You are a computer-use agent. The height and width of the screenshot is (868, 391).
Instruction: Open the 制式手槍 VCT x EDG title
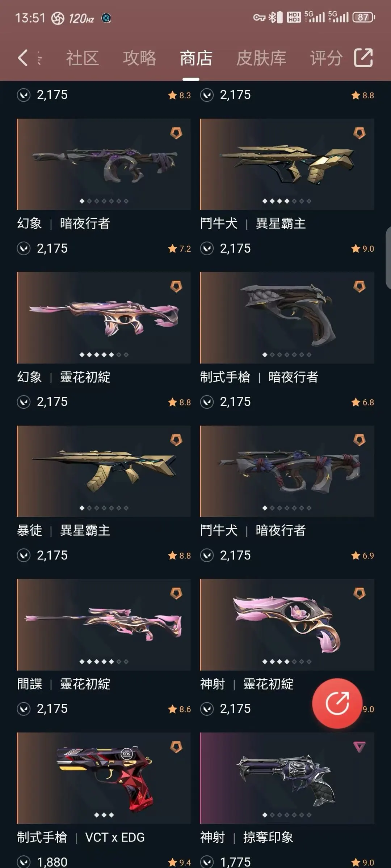(81, 837)
